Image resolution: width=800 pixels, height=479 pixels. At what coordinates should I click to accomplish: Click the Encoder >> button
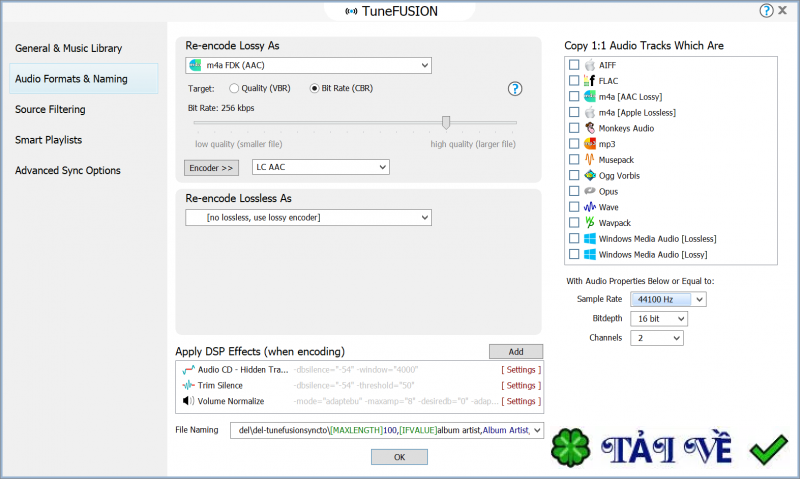211,168
